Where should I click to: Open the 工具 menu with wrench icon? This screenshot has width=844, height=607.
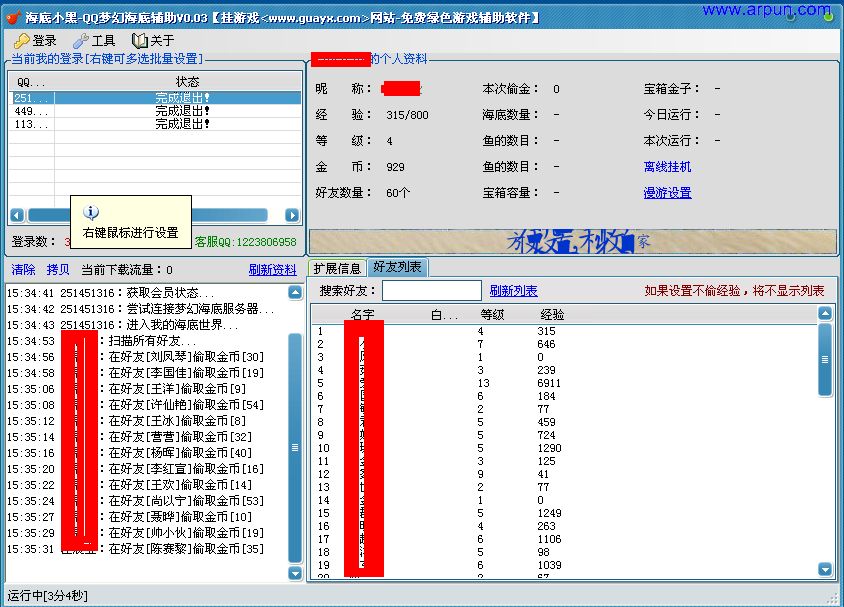coord(94,40)
